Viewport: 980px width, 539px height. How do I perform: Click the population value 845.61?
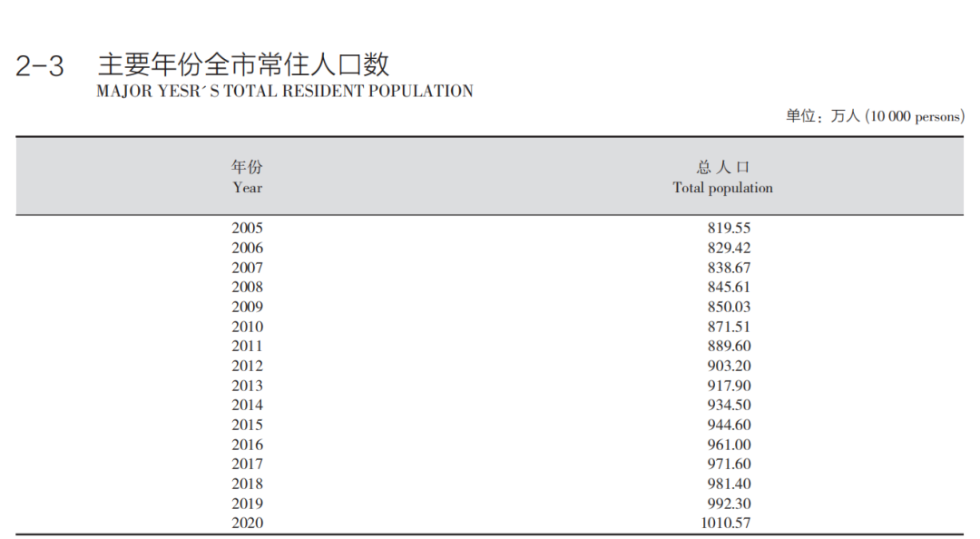tap(729, 287)
